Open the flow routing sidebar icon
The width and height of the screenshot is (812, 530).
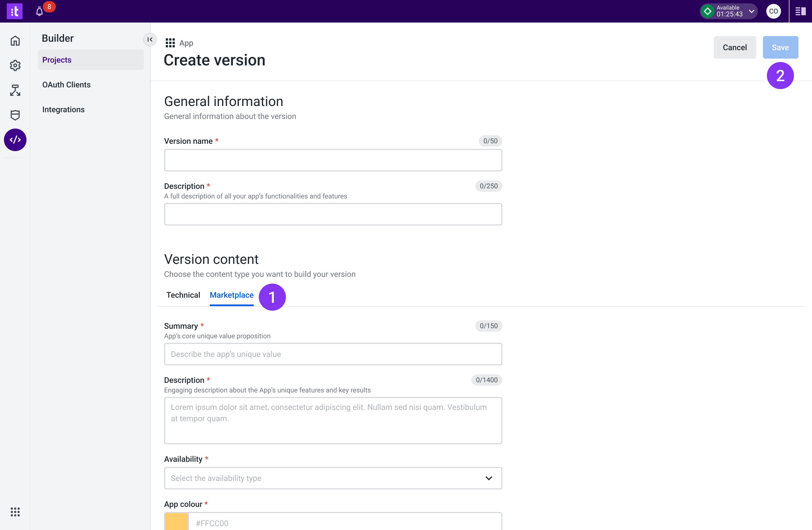coord(15,90)
